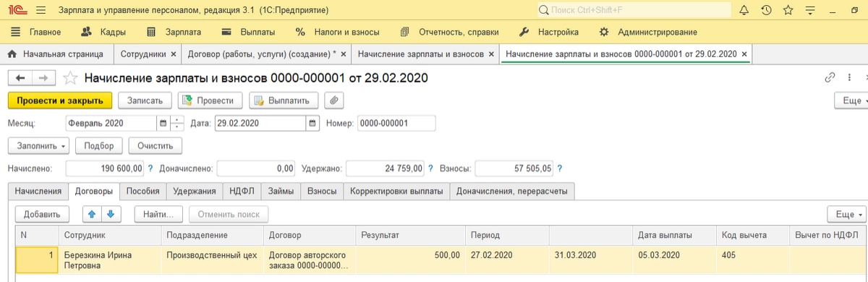The height and width of the screenshot is (282, 868).
Task: Click the Номер input field
Action: point(396,124)
